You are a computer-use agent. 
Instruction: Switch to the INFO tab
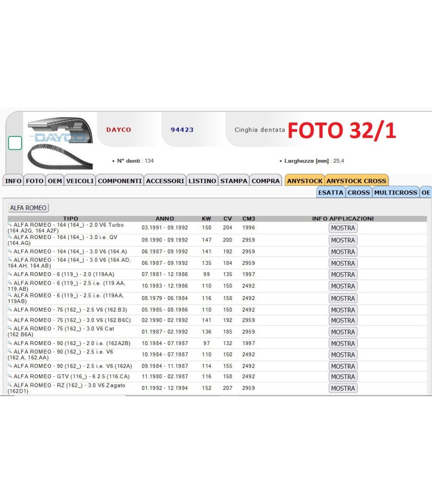pyautogui.click(x=13, y=181)
